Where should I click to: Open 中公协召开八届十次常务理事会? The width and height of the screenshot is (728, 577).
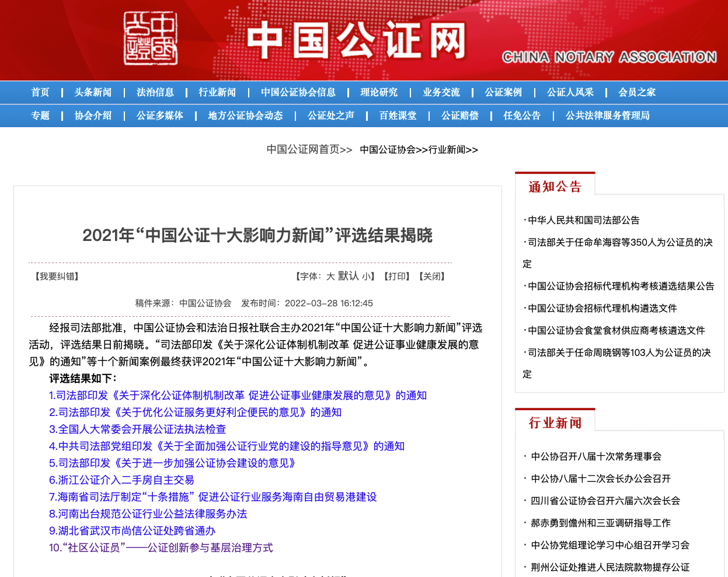(x=596, y=456)
